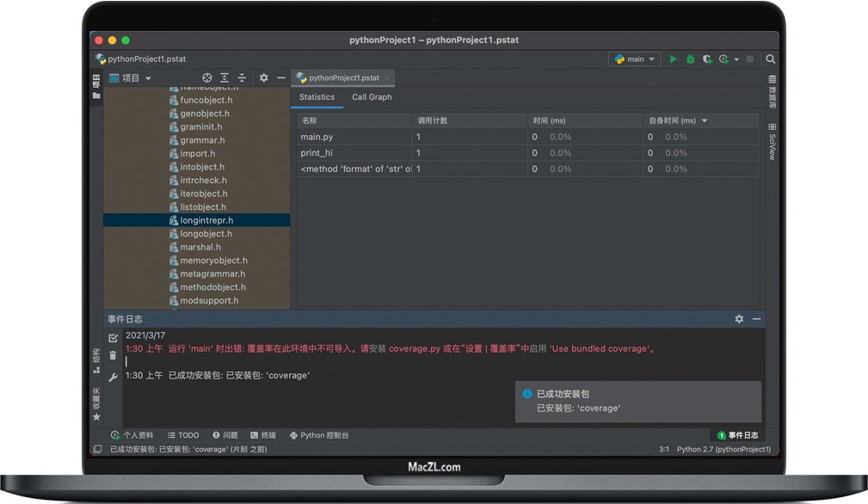868x504 pixels.
Task: Open the main run configuration dropdown
Action: 634,58
